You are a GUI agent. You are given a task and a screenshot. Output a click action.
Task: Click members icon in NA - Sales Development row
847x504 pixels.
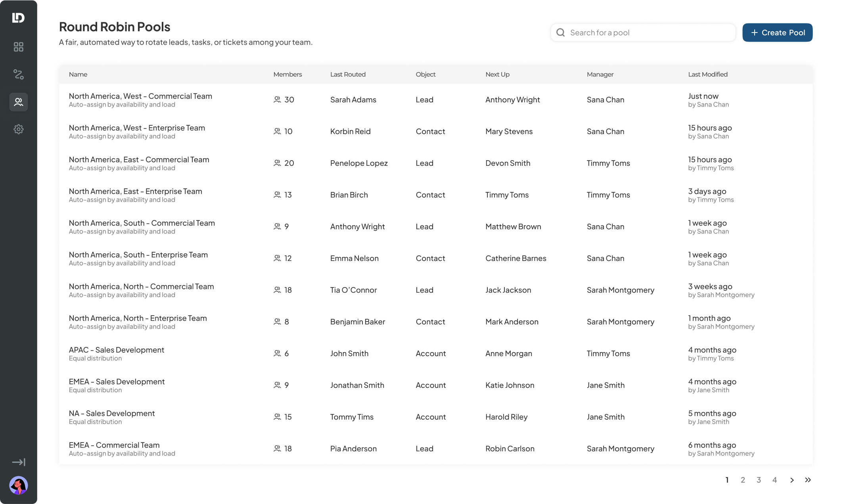[277, 417]
